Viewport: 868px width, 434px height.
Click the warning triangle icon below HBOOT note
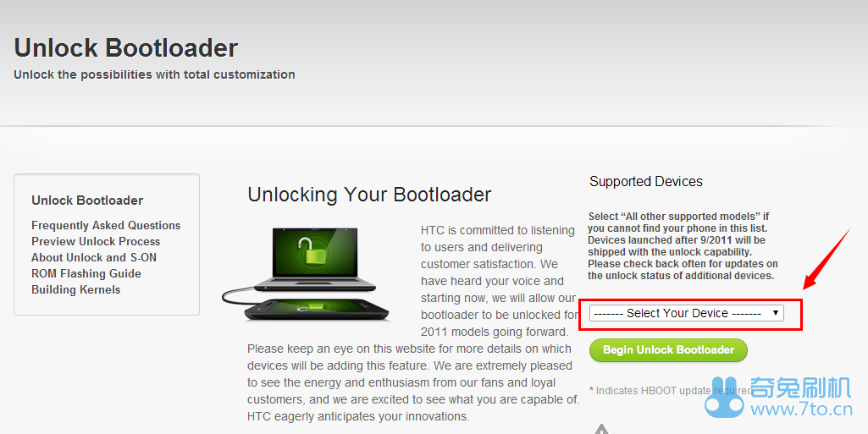(602, 429)
